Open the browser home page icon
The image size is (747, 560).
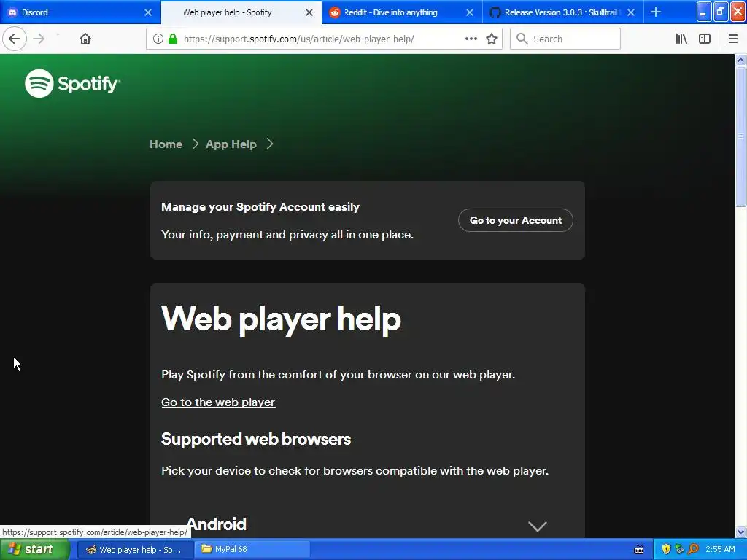point(85,39)
